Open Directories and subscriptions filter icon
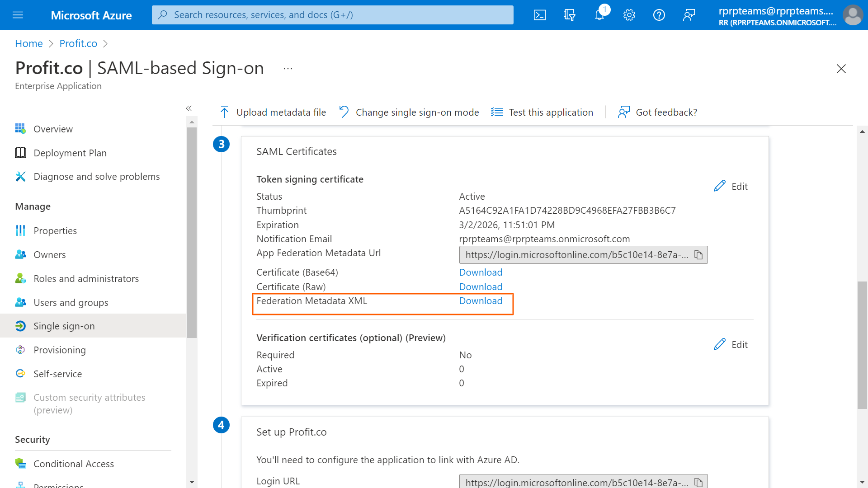868x488 pixels. click(570, 15)
